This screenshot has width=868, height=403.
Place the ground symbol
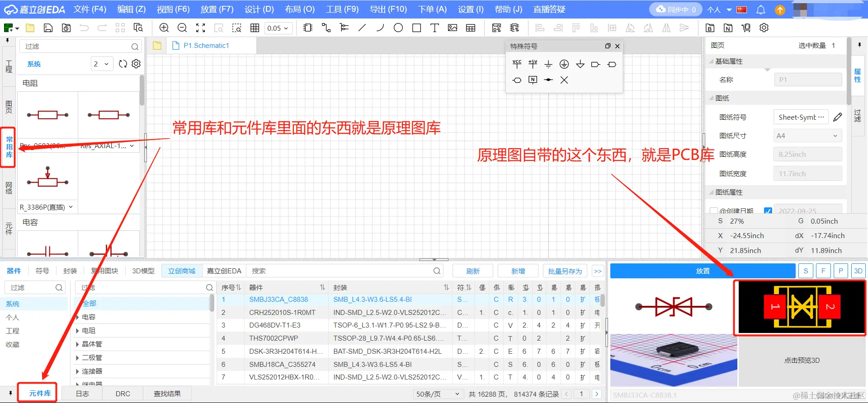(548, 64)
